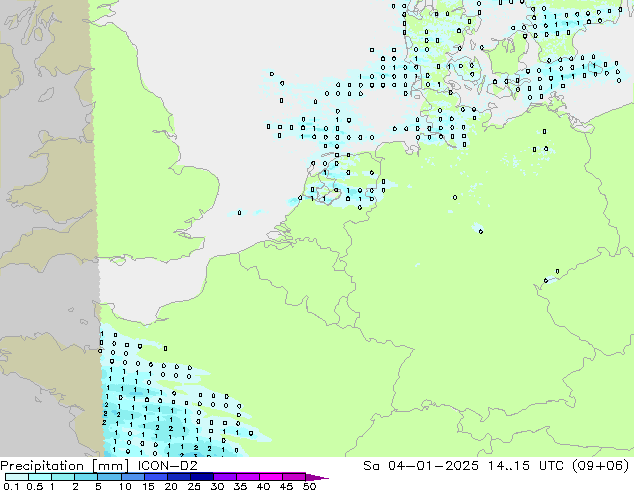Click the "ICON-D2" model name

click(x=167, y=465)
